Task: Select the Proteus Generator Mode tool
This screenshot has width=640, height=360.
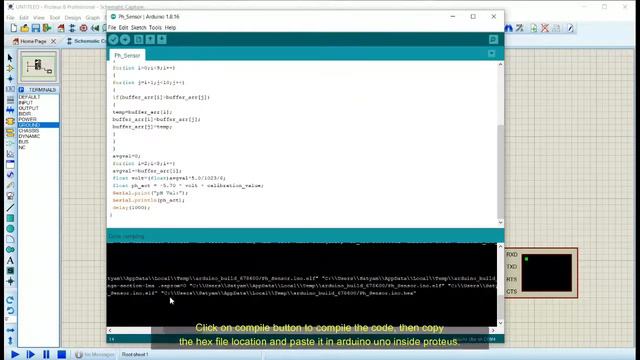Action: click(x=10, y=175)
